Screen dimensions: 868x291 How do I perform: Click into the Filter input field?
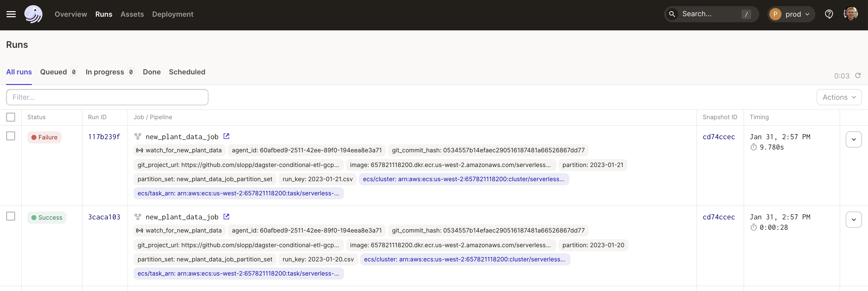(x=107, y=97)
